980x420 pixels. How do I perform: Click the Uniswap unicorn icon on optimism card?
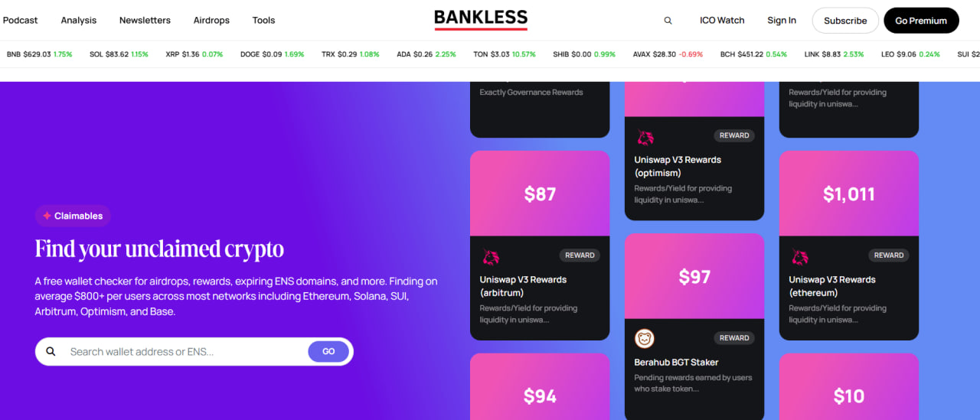click(645, 137)
